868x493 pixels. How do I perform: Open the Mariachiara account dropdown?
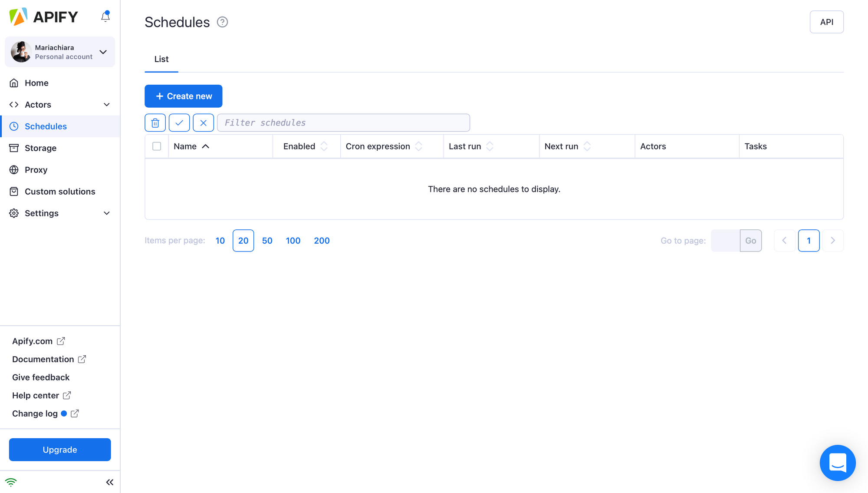click(x=103, y=52)
